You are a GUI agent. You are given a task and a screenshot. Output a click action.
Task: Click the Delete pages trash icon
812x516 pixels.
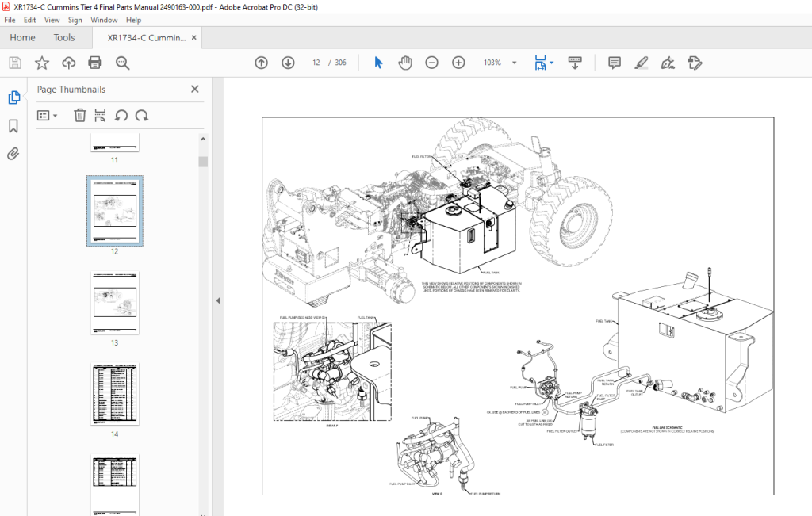pyautogui.click(x=80, y=116)
